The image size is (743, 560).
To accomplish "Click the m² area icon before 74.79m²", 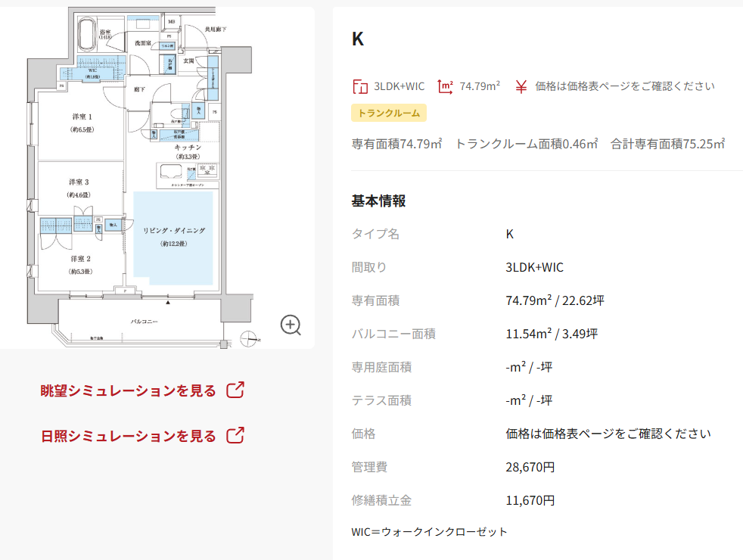I will 446,86.
